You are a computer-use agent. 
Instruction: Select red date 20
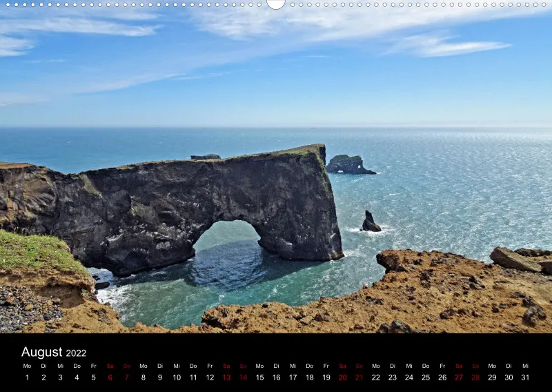pos(342,378)
